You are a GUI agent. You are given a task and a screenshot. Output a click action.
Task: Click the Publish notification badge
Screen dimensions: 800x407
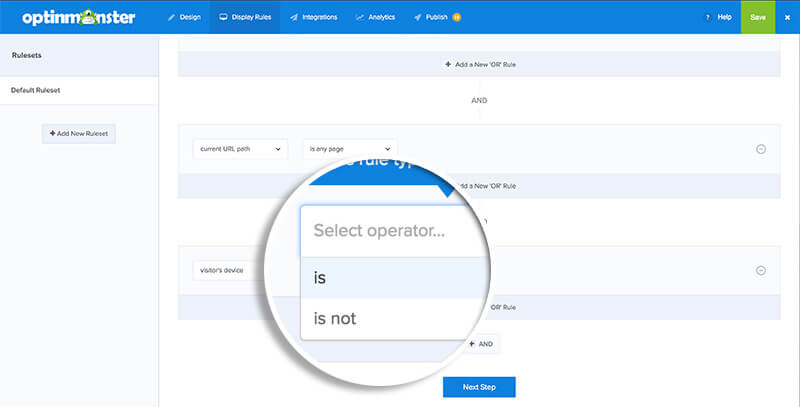point(457,17)
